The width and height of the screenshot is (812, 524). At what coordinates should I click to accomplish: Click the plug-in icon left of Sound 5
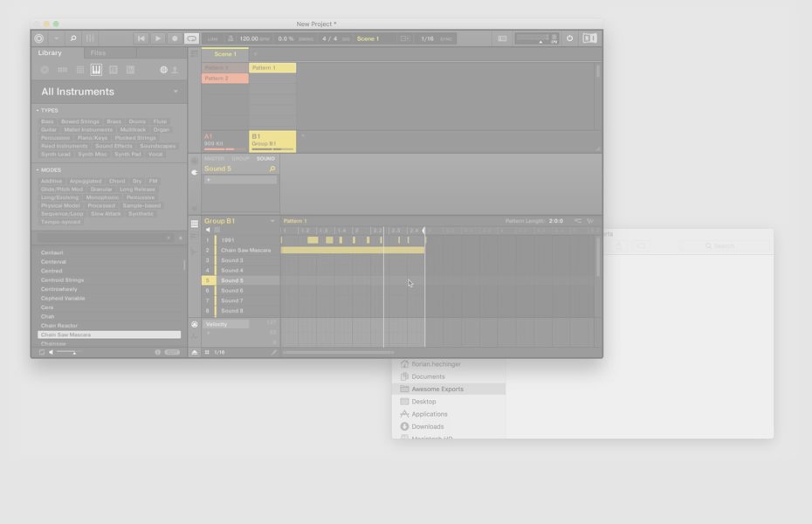tap(195, 172)
